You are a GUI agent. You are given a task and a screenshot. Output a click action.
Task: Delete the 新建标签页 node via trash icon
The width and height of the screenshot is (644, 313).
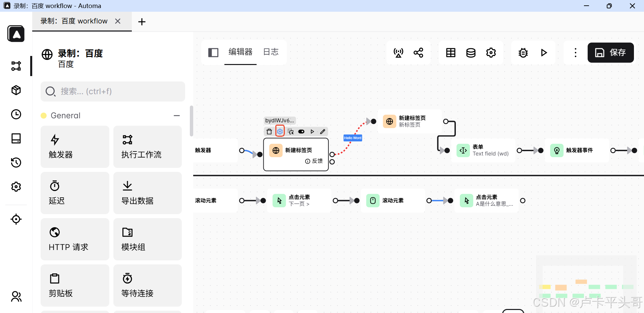(x=269, y=131)
